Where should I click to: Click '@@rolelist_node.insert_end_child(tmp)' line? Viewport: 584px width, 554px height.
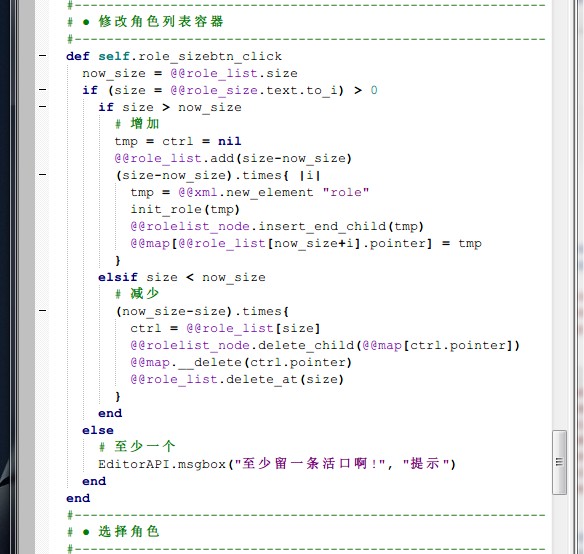click(277, 227)
